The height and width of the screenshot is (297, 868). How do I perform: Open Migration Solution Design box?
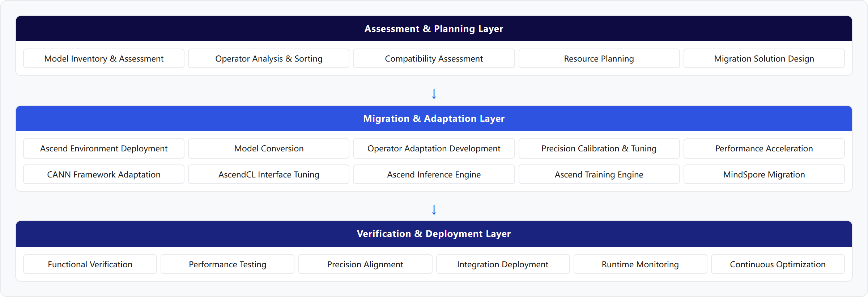(764, 59)
